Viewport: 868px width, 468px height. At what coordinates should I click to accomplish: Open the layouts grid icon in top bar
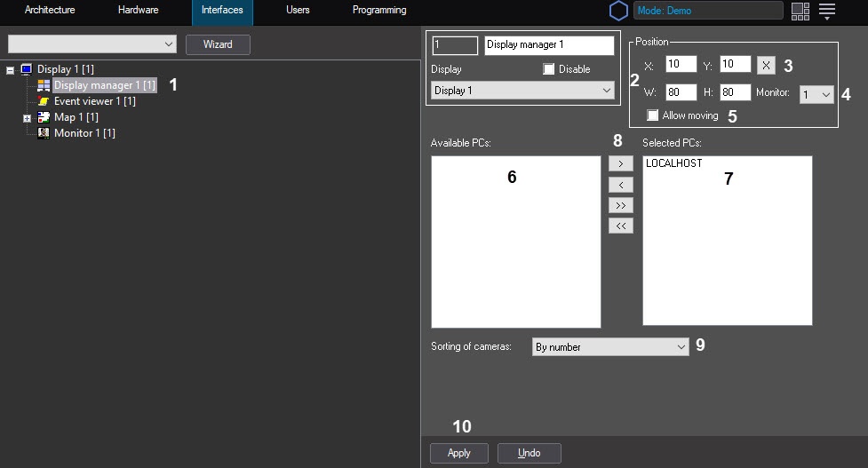[x=800, y=11]
